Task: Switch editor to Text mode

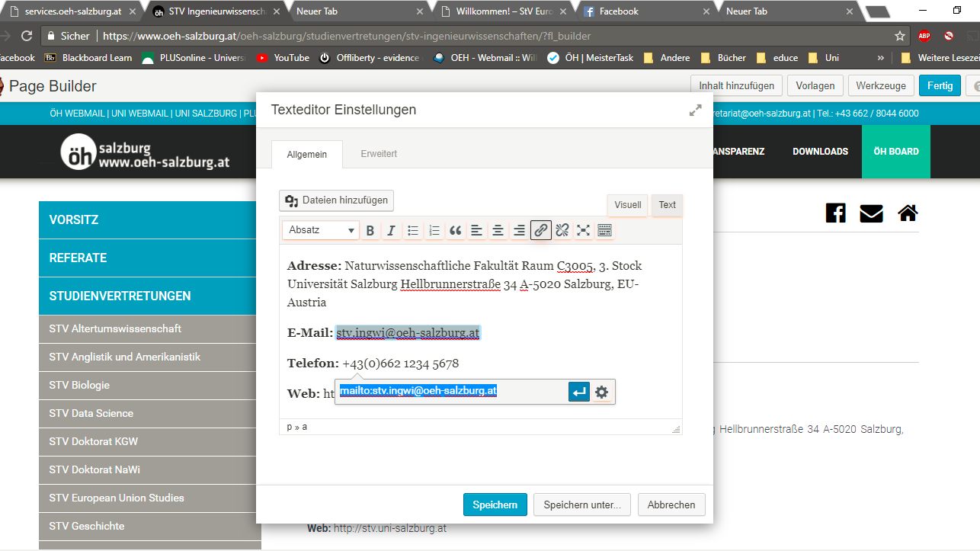Action: [x=668, y=205]
